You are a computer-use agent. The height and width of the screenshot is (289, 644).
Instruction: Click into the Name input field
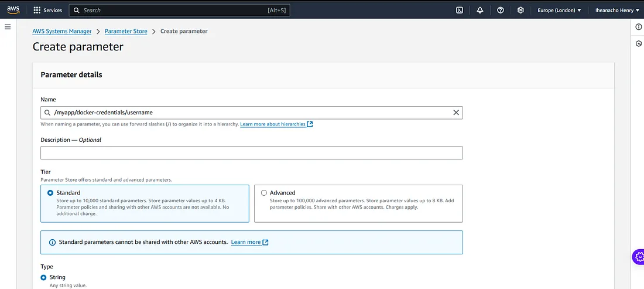pos(251,113)
